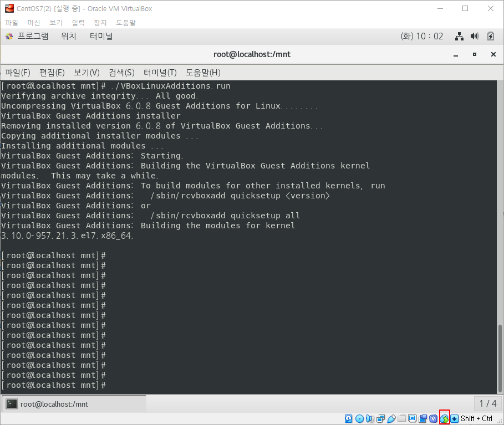
Task: Open the 터미널 app menu in top panel
Action: [101, 37]
